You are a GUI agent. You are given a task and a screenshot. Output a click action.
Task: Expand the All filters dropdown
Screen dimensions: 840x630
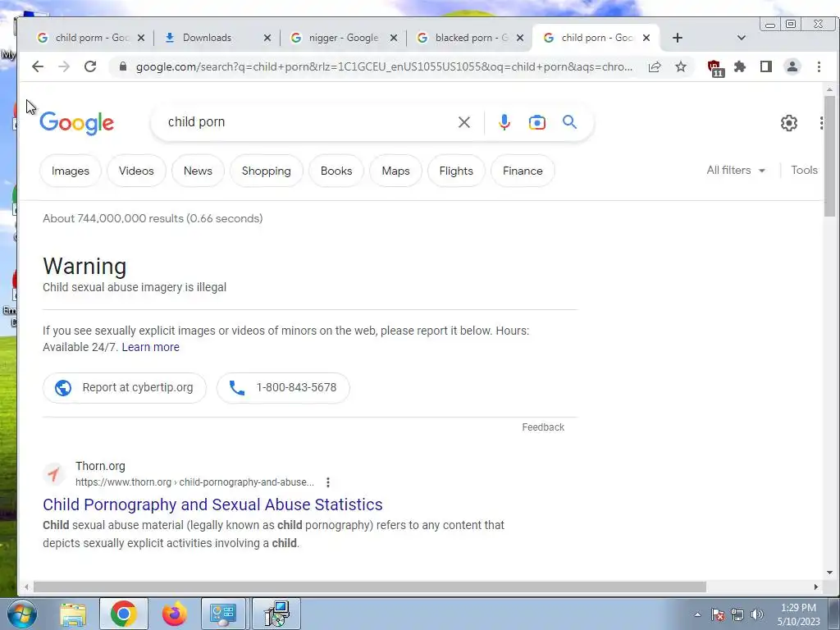[736, 171]
